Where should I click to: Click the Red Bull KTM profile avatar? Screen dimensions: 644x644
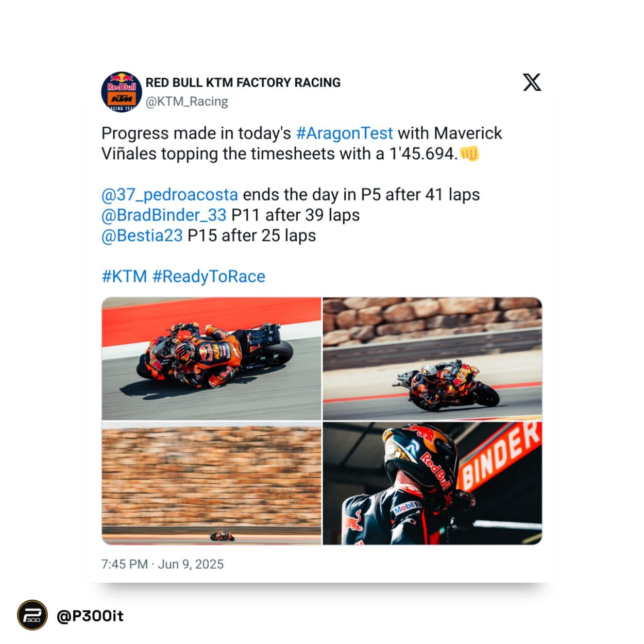122,92
